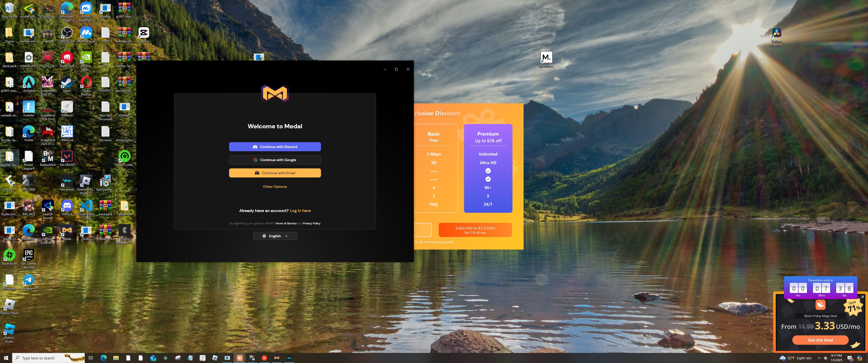
Task: Expand the English language dropdown
Action: (x=275, y=236)
